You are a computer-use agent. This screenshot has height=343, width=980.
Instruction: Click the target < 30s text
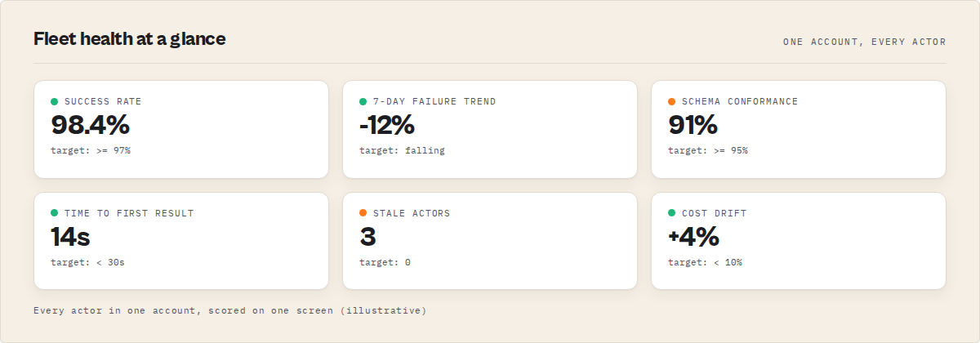pyautogui.click(x=87, y=262)
